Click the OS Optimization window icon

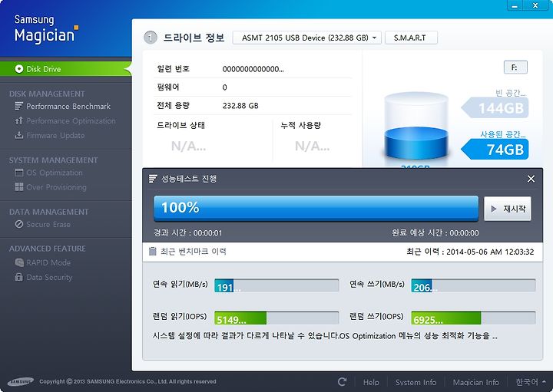(x=19, y=173)
